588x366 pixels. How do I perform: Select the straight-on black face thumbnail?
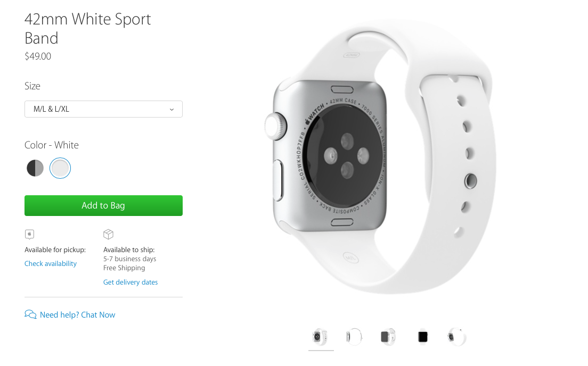pyautogui.click(x=423, y=337)
